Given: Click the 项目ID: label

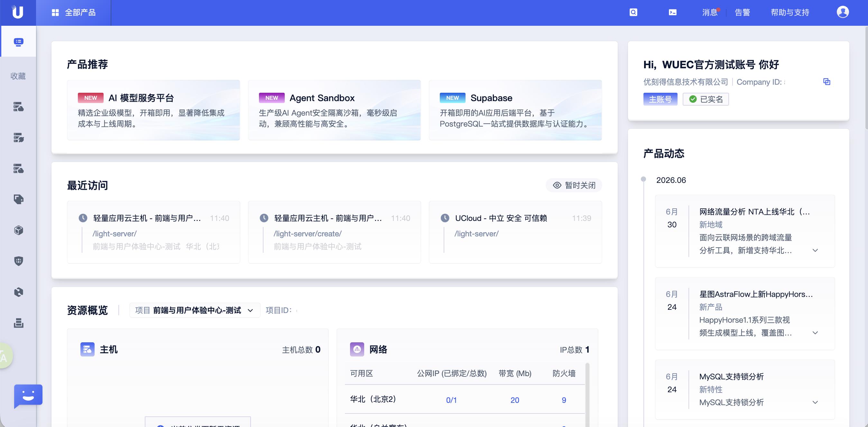Looking at the screenshot, I should (278, 310).
